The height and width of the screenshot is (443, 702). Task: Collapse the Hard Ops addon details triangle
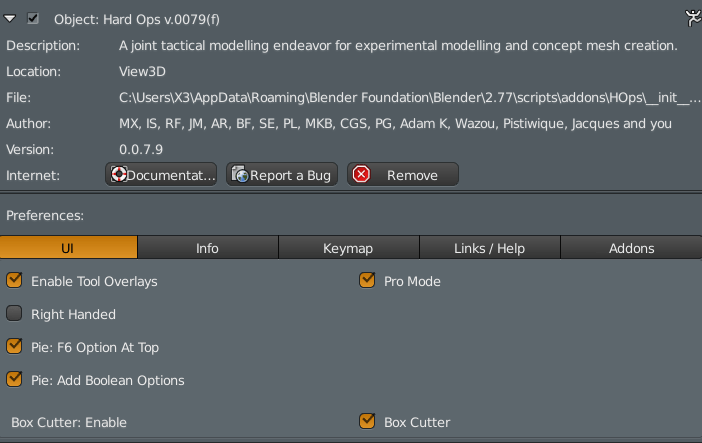pyautogui.click(x=11, y=18)
